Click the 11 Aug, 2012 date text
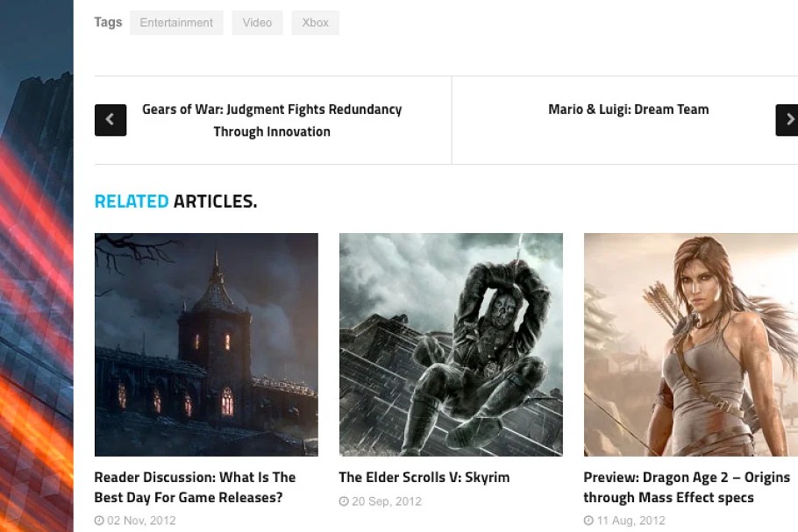Viewport: 798px width, 532px height. tap(631, 521)
